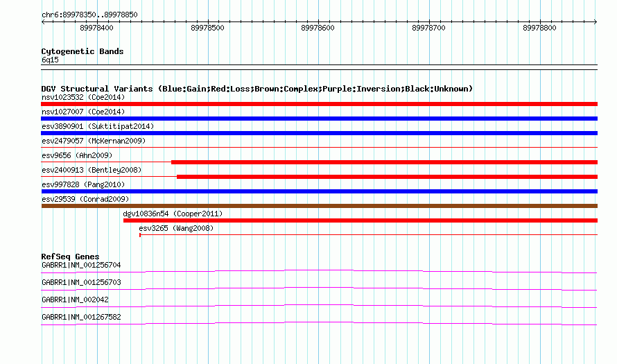The height and width of the screenshot is (364, 617).
Task: Open the GABRR1|NM_001267582 transcript label
Action: pyautogui.click(x=81, y=317)
